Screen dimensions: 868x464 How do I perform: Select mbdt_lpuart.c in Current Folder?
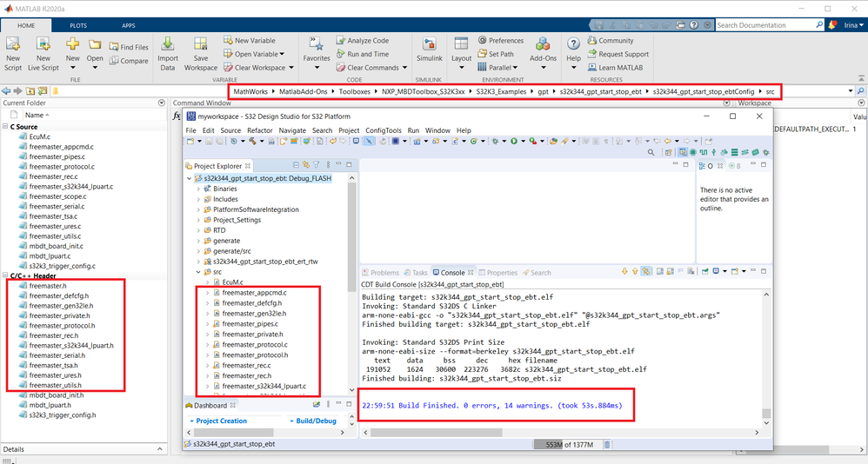coord(50,256)
